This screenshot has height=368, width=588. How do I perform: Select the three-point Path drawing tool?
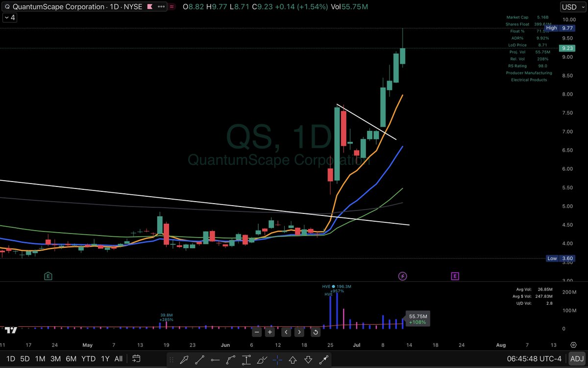pos(231,360)
